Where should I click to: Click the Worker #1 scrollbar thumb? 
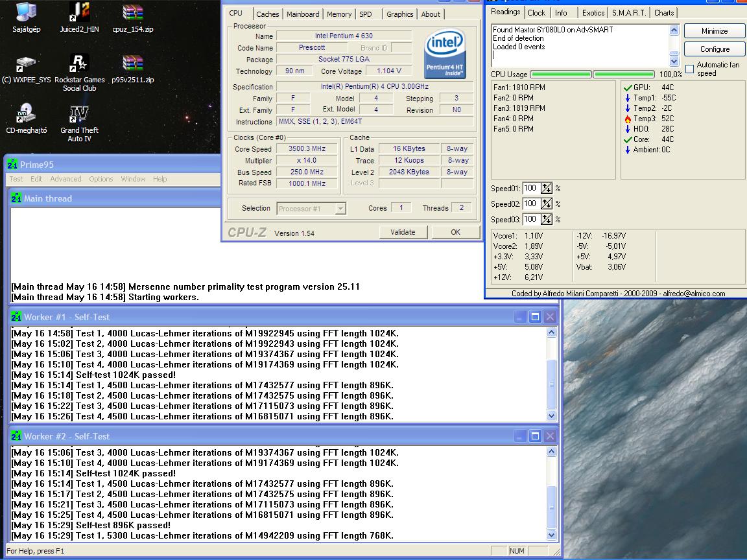pos(551,384)
